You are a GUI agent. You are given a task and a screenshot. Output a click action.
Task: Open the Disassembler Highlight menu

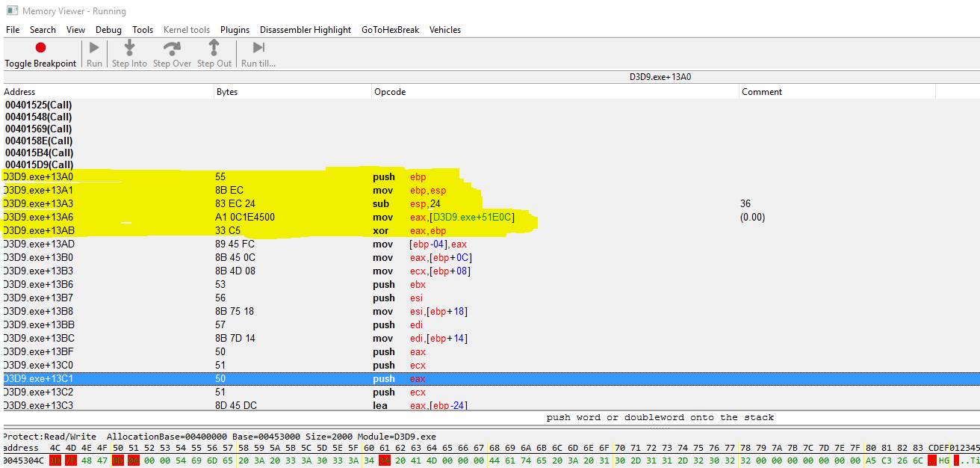[x=305, y=30]
